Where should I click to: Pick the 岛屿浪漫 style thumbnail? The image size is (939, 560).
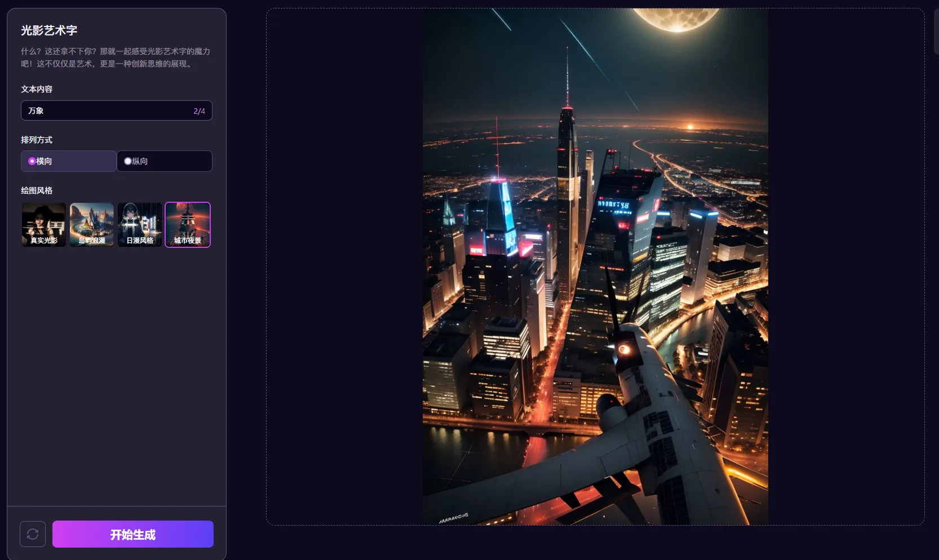[x=92, y=225]
